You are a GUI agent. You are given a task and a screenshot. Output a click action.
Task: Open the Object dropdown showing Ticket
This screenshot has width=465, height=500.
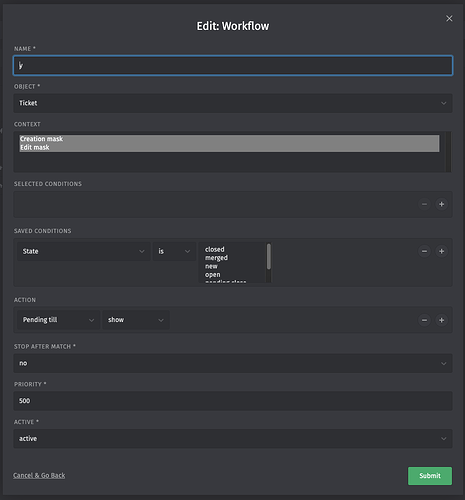(x=233, y=103)
